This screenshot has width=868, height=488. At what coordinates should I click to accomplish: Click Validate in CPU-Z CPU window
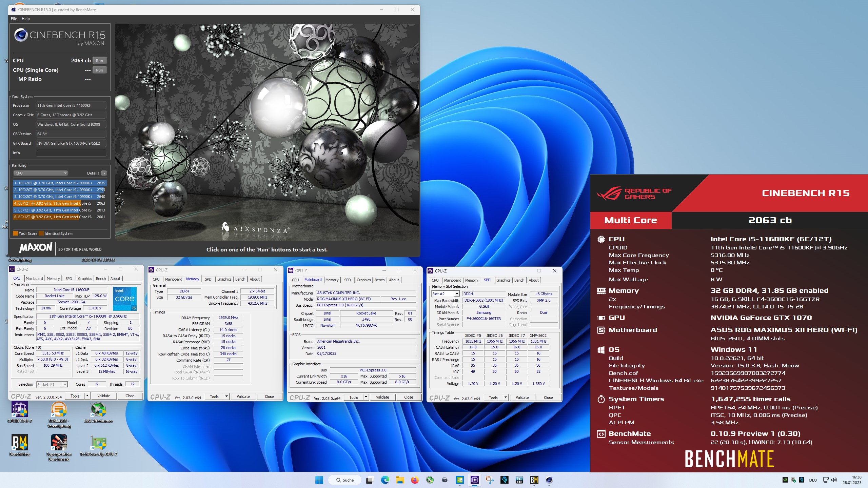coord(104,396)
